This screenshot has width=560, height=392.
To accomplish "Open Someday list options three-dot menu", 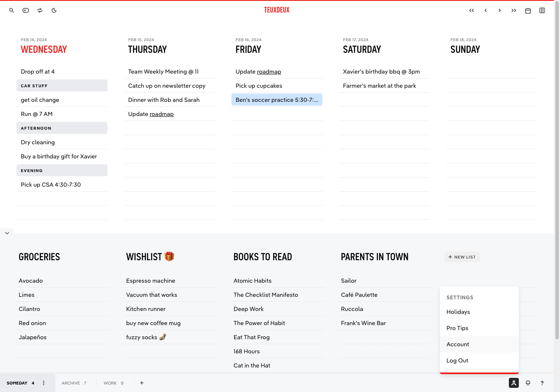I will point(44,383).
